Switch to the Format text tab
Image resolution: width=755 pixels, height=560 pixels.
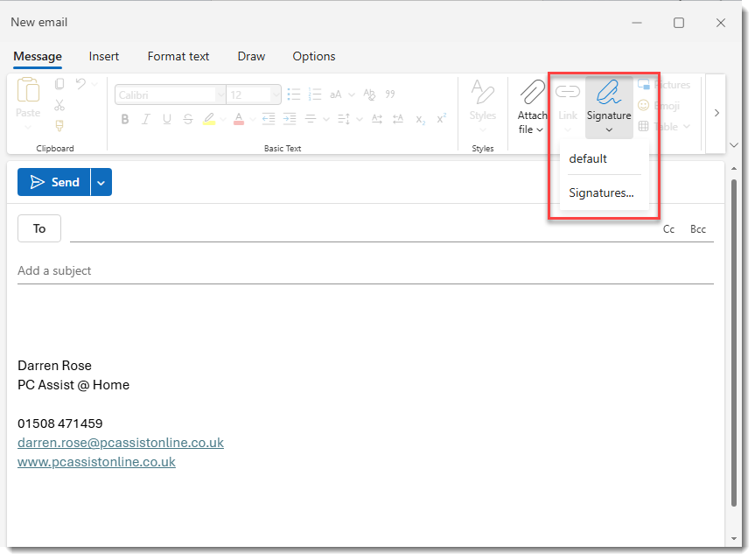pyautogui.click(x=178, y=56)
